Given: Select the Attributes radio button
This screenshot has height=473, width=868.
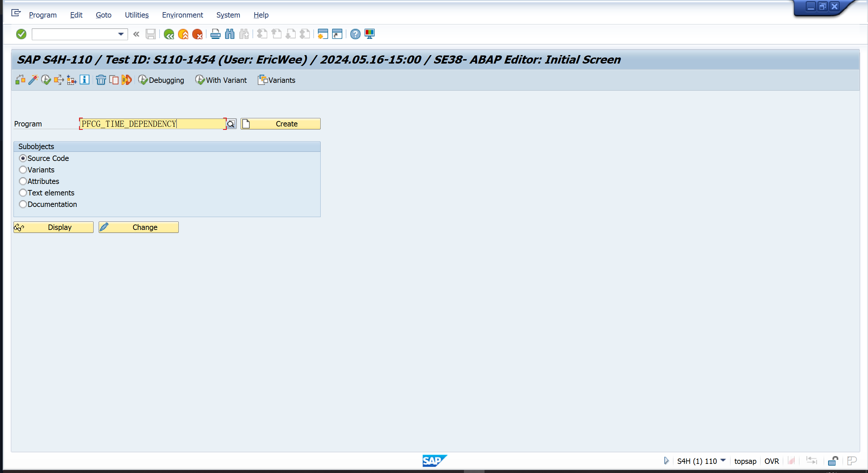Looking at the screenshot, I should (23, 181).
